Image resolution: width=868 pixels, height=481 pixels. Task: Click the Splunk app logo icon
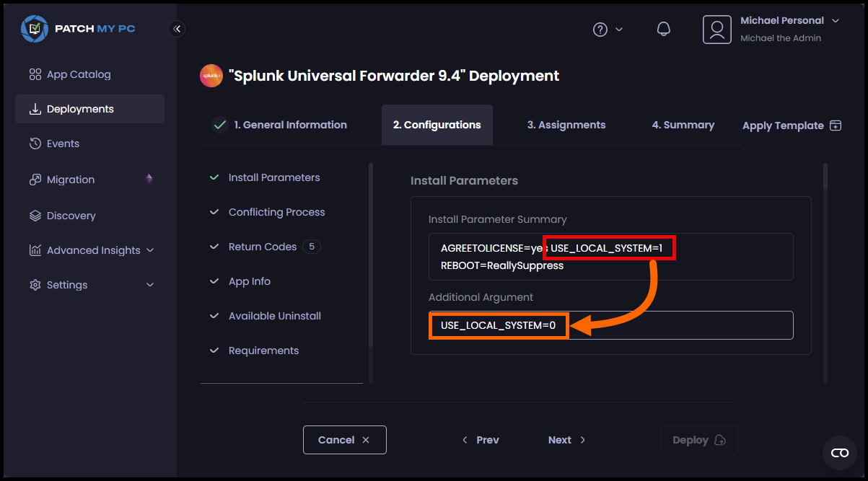(x=211, y=76)
